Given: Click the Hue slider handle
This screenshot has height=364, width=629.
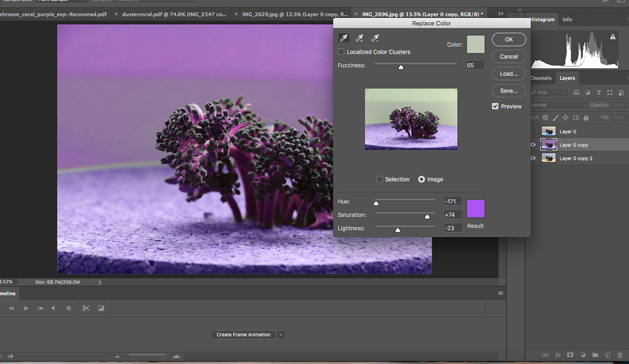Looking at the screenshot, I should point(376,203).
